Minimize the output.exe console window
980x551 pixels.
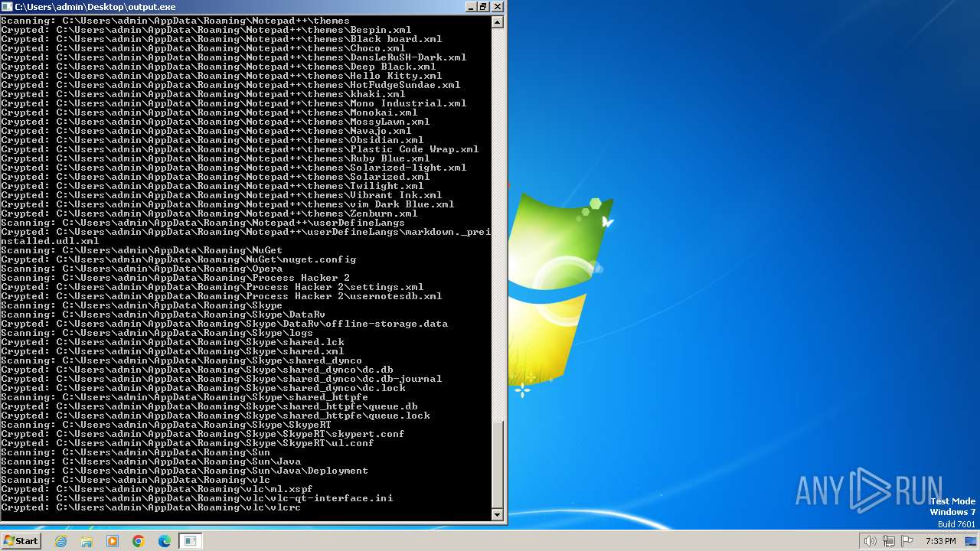[471, 6]
